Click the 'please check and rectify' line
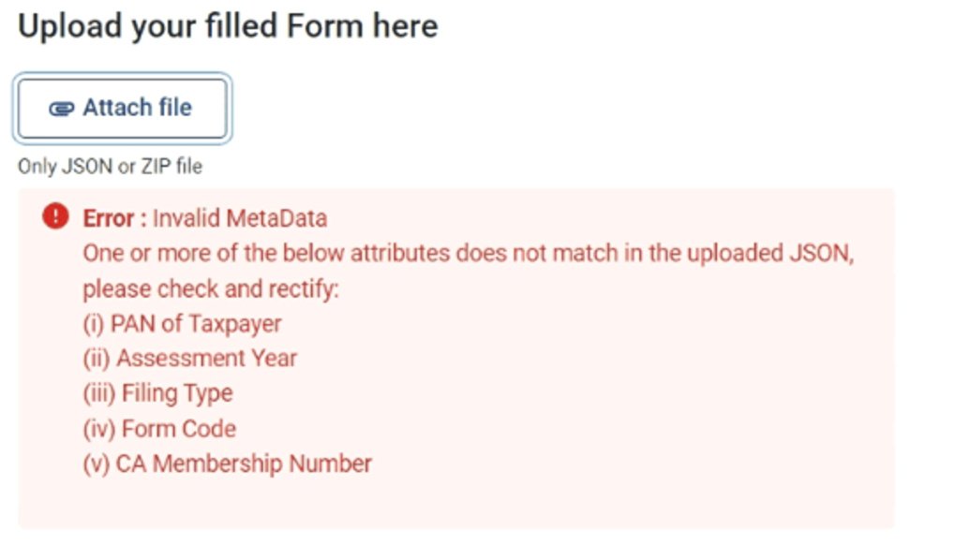This screenshot has width=969, height=560. [211, 289]
